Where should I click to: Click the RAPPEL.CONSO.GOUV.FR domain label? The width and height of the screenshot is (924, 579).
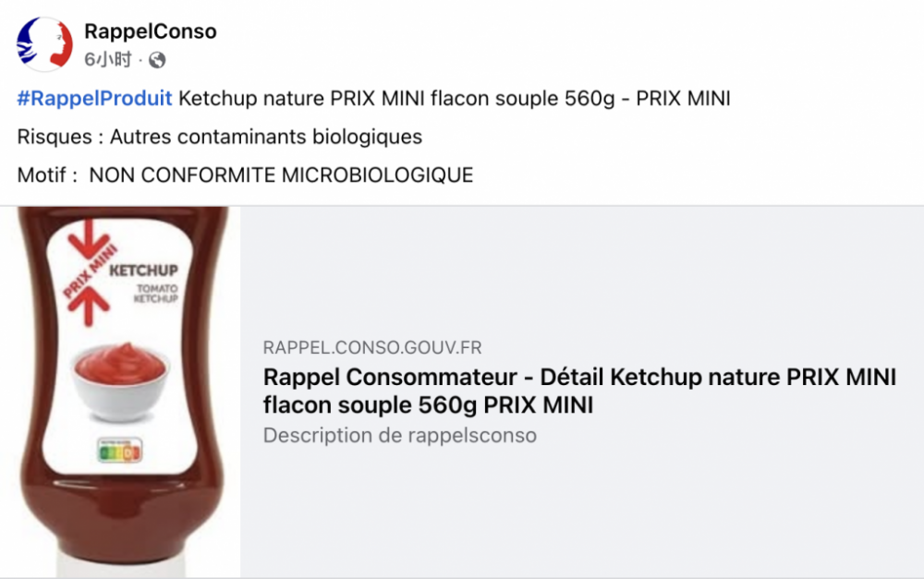coord(372,348)
